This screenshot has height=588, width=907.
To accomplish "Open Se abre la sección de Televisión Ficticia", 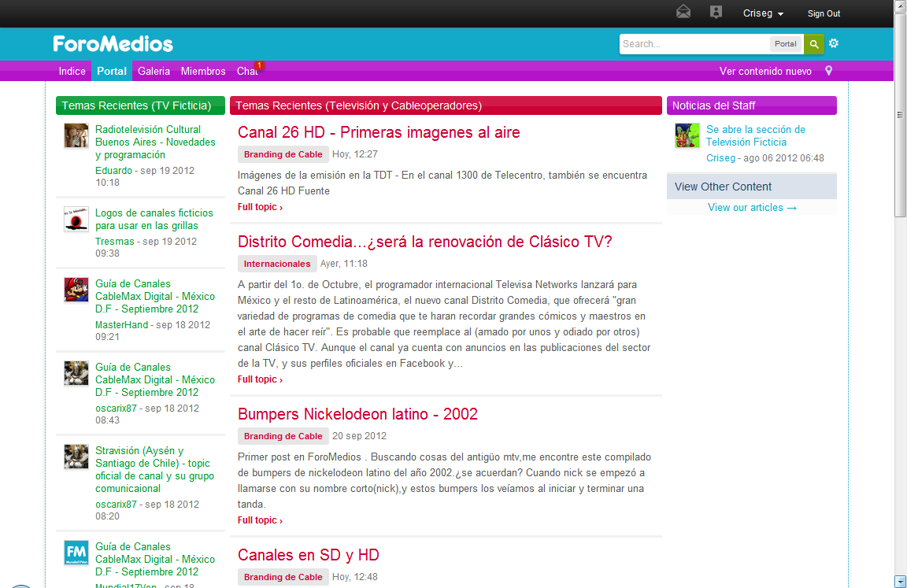I will pyautogui.click(x=756, y=136).
